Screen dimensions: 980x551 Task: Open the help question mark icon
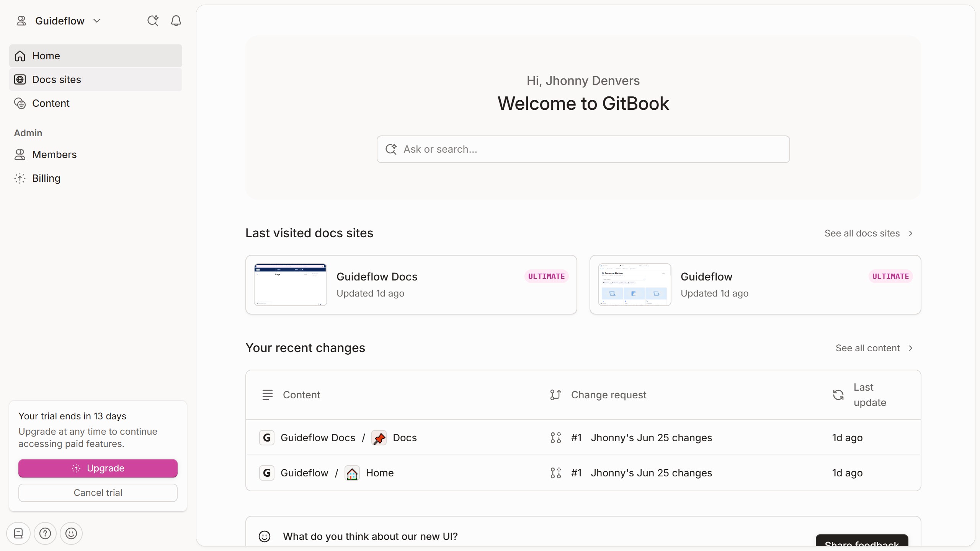click(45, 533)
